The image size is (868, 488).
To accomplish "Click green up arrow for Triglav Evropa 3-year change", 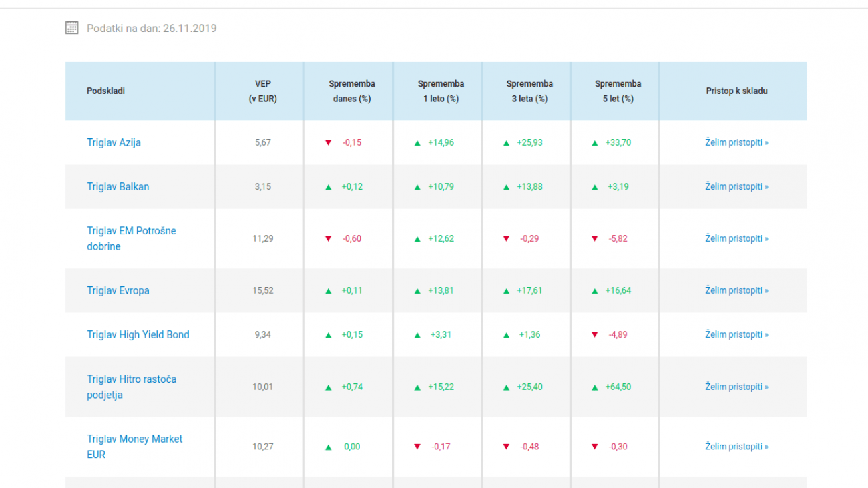I will pyautogui.click(x=506, y=291).
